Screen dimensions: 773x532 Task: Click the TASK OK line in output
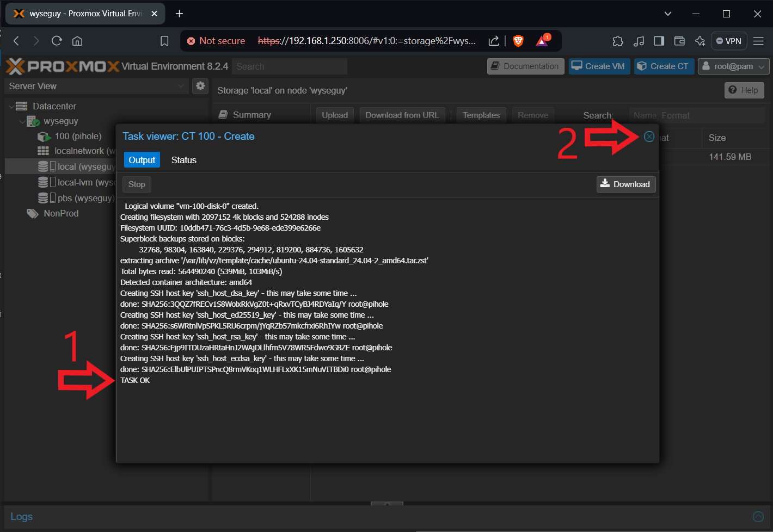coord(135,380)
